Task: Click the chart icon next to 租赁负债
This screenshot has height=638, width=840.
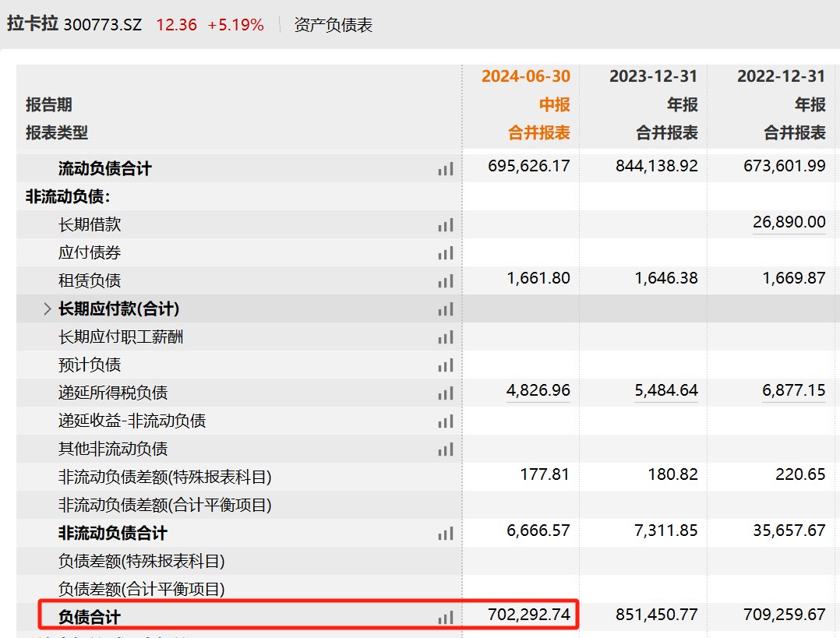Action: (x=444, y=280)
